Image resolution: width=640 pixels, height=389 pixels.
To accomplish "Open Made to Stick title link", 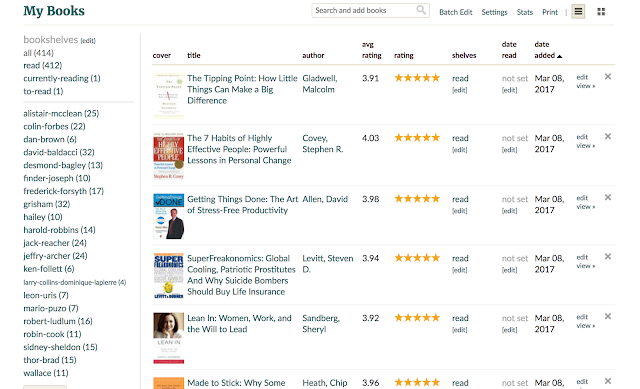I will click(x=236, y=383).
